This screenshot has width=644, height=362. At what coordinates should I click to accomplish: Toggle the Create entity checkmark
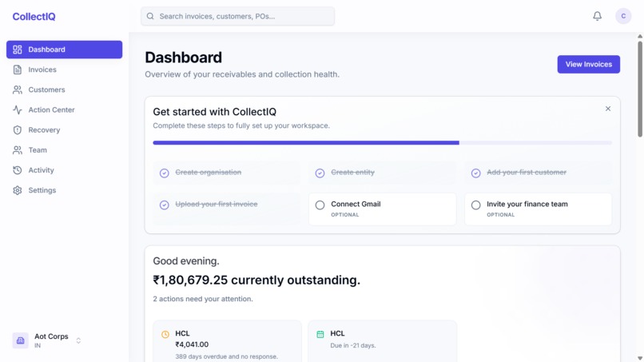tap(320, 173)
